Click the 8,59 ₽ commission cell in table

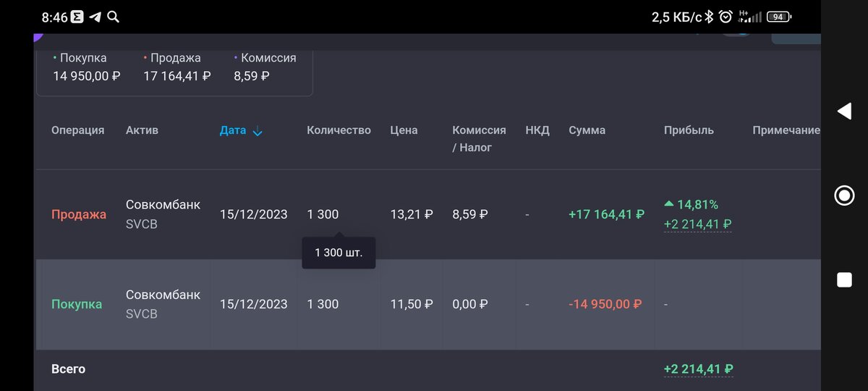(x=470, y=214)
